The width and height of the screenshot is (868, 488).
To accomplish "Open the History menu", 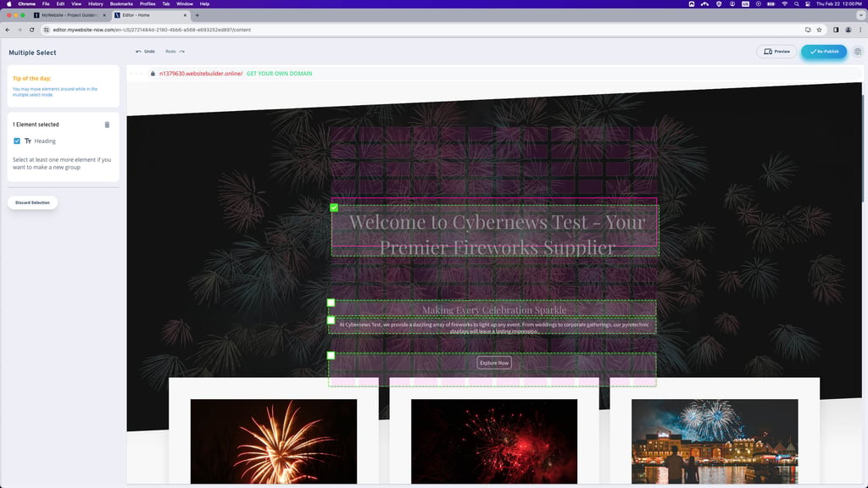I will [x=95, y=4].
